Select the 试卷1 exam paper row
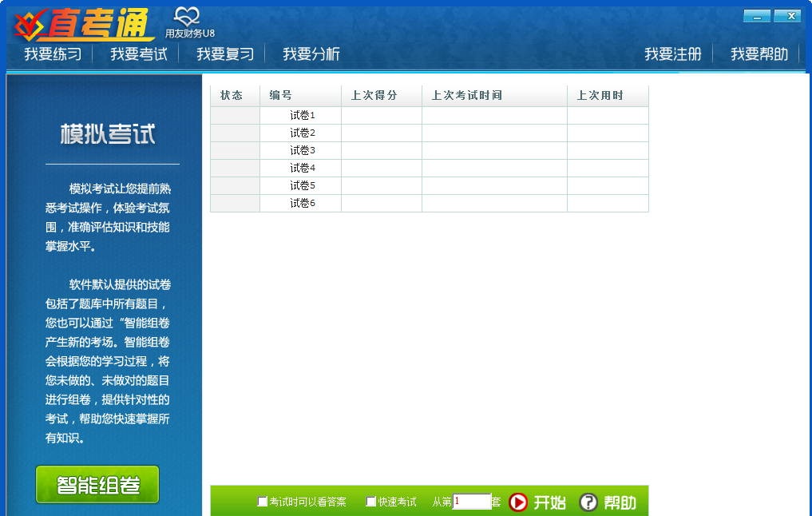812x516 pixels. 302,114
